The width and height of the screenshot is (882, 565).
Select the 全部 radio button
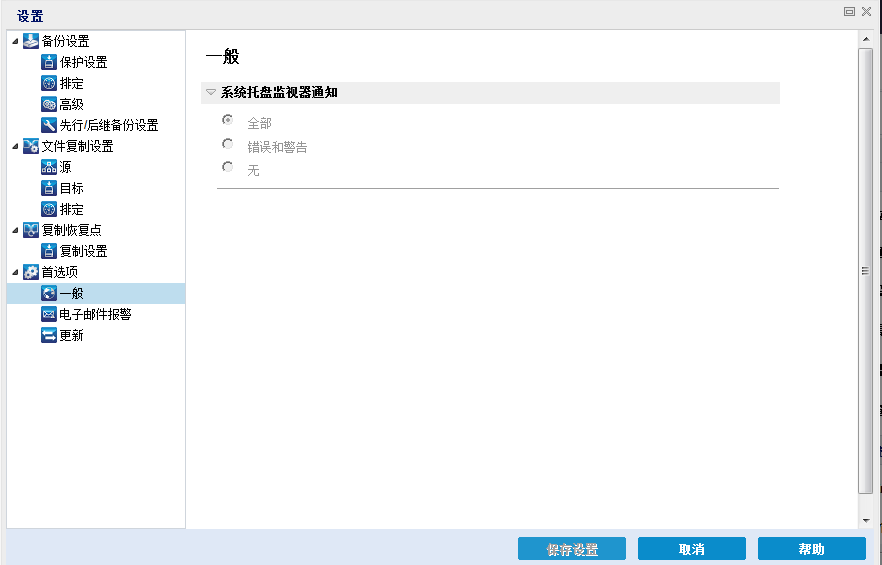point(228,120)
